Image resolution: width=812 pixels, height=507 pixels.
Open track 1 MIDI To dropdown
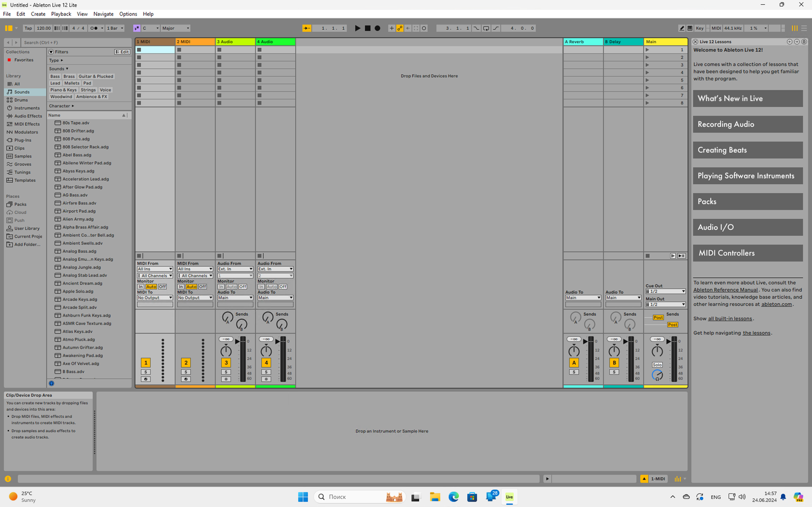155,298
